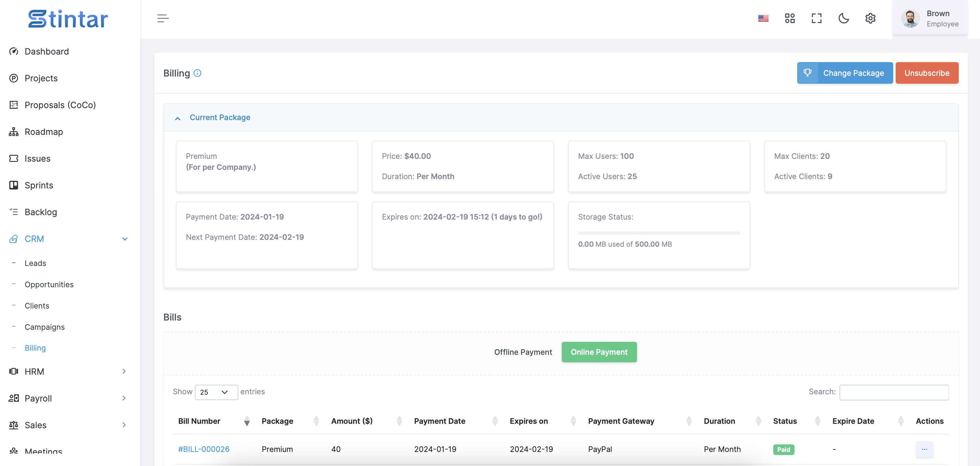Click the US flag language icon
980x466 pixels.
pos(763,18)
